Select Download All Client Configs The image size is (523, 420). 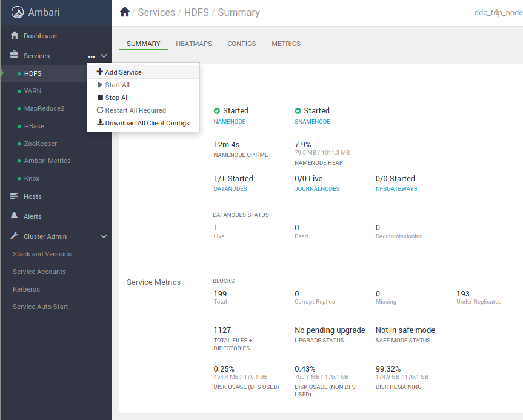pyautogui.click(x=147, y=123)
